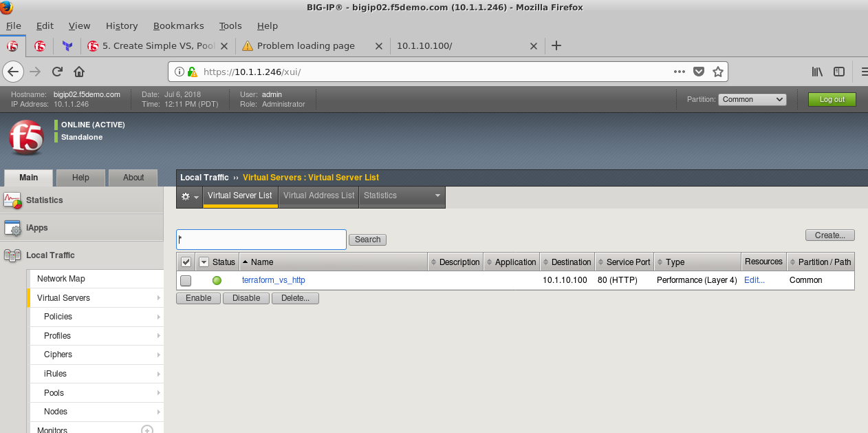The image size is (868, 433).
Task: Click the plus icon next to Monitors
Action: pyautogui.click(x=147, y=430)
